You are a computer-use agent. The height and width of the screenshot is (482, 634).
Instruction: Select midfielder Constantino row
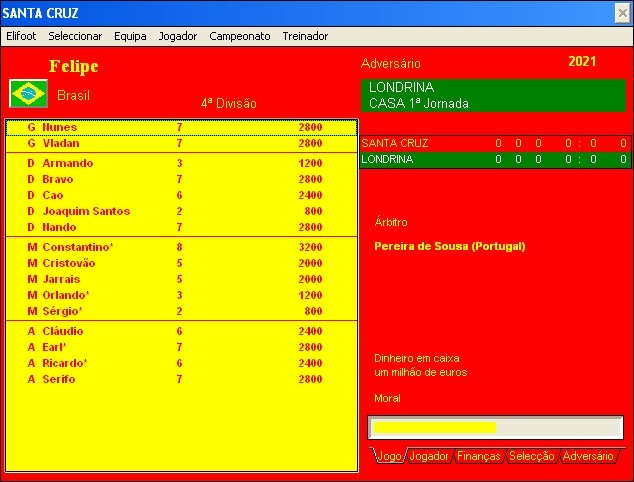[x=181, y=247]
